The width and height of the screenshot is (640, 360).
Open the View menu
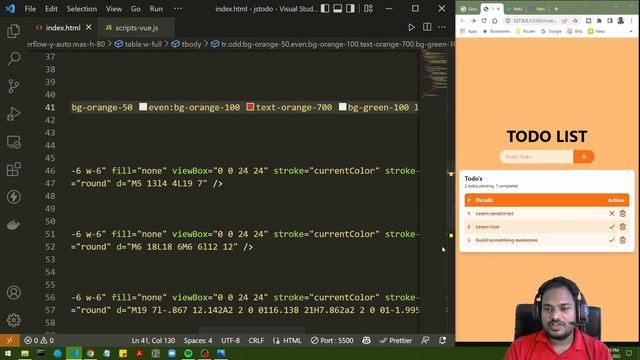pyautogui.click(x=114, y=9)
